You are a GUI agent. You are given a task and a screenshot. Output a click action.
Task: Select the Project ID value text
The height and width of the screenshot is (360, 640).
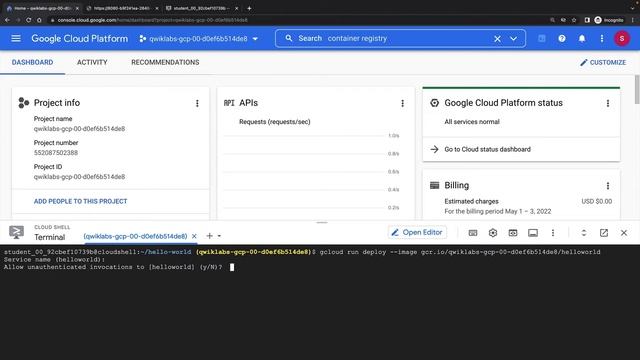click(x=79, y=177)
